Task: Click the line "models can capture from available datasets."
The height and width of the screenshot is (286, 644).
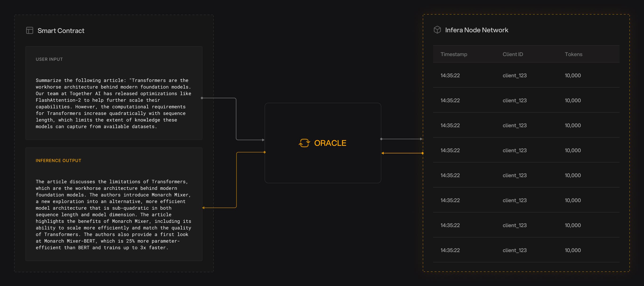Action: point(96,127)
